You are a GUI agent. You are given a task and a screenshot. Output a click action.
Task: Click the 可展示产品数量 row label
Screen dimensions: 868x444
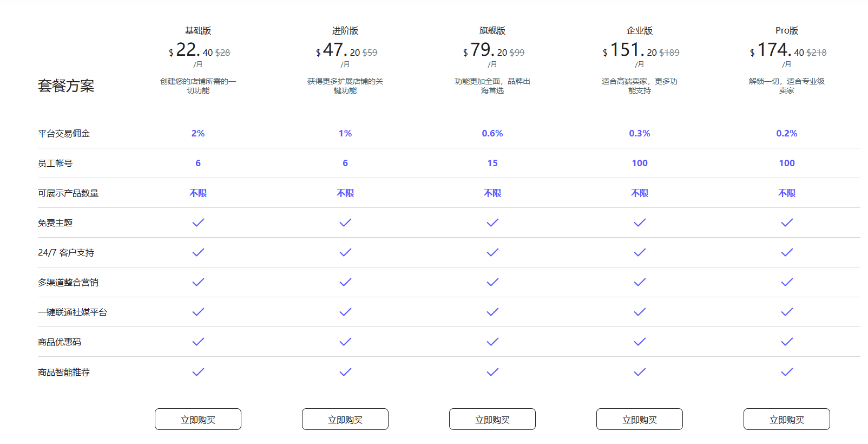point(68,193)
